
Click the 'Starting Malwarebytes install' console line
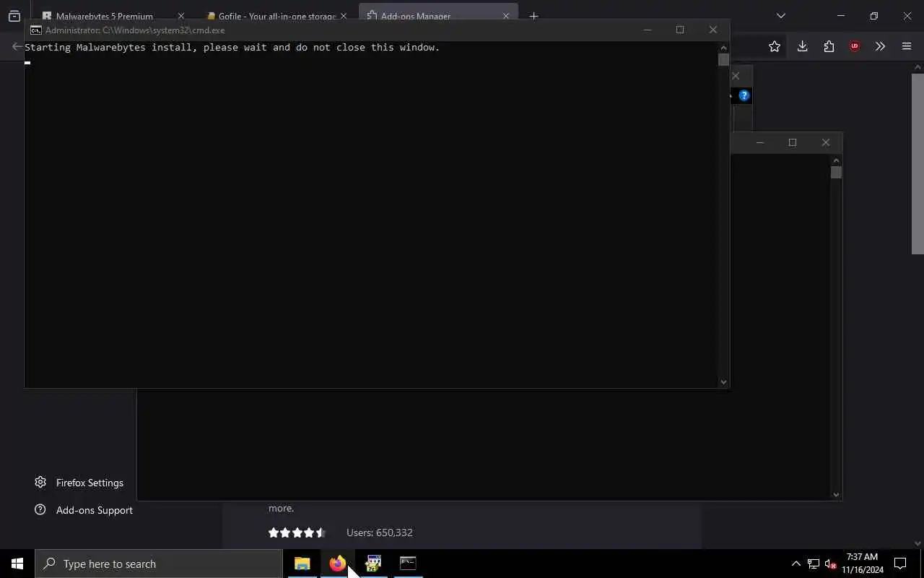coord(232,48)
